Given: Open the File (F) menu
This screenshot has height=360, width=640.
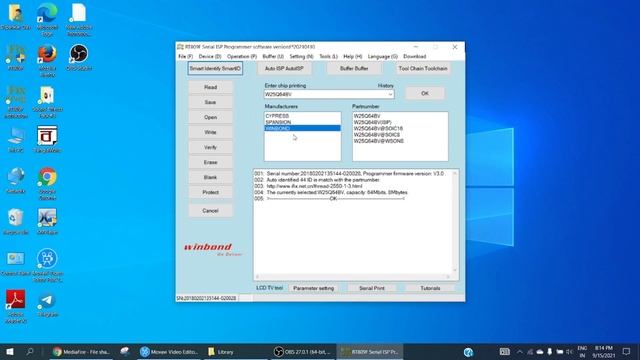Looking at the screenshot, I should point(185,56).
